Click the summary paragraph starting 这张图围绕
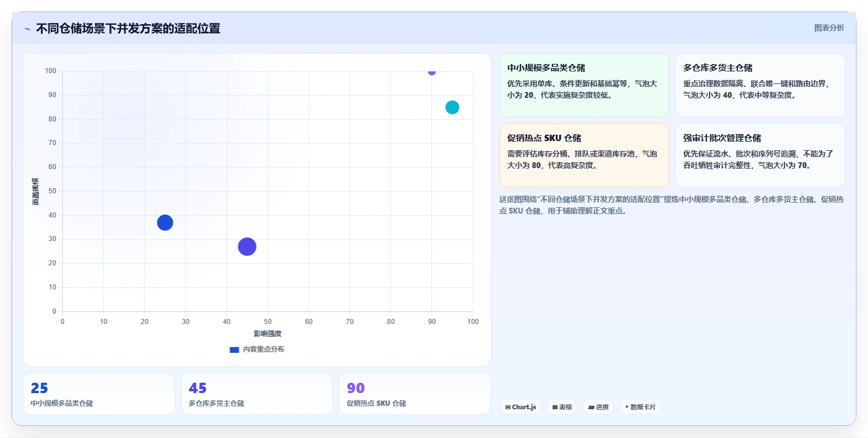This screenshot has width=868, height=438. pos(672,205)
